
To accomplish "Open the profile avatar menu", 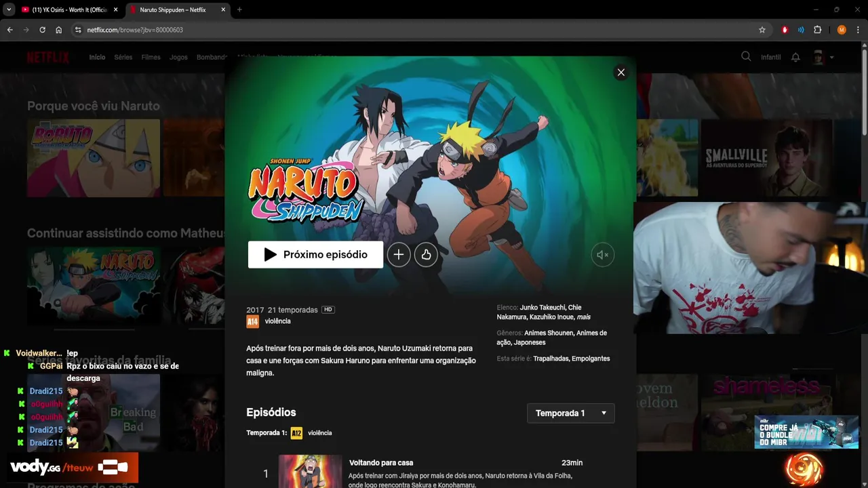I will point(823,57).
